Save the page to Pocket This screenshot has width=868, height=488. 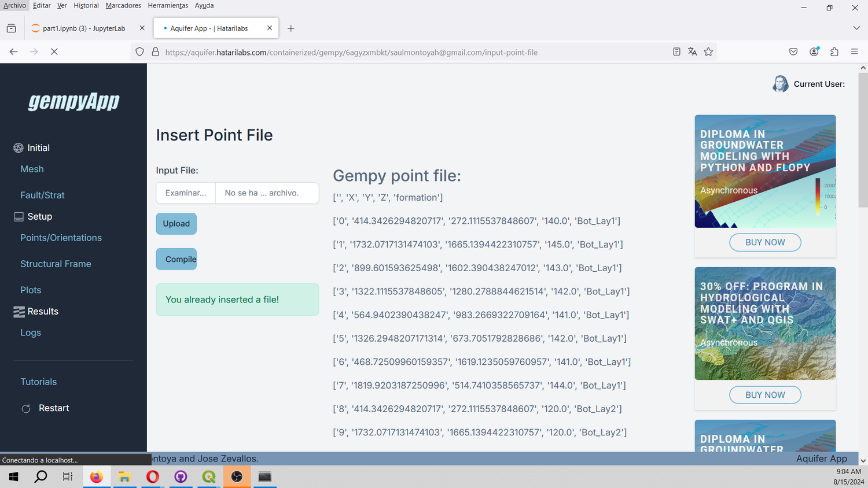793,51
